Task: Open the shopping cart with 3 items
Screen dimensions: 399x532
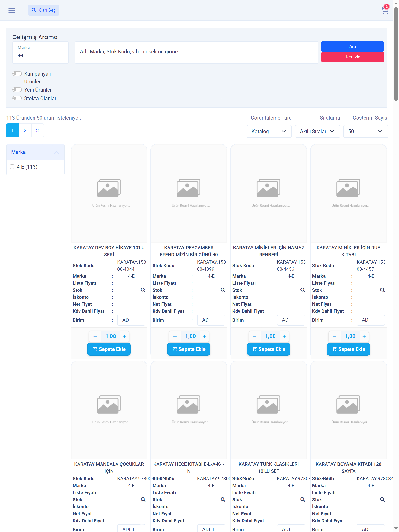Action: tap(385, 10)
